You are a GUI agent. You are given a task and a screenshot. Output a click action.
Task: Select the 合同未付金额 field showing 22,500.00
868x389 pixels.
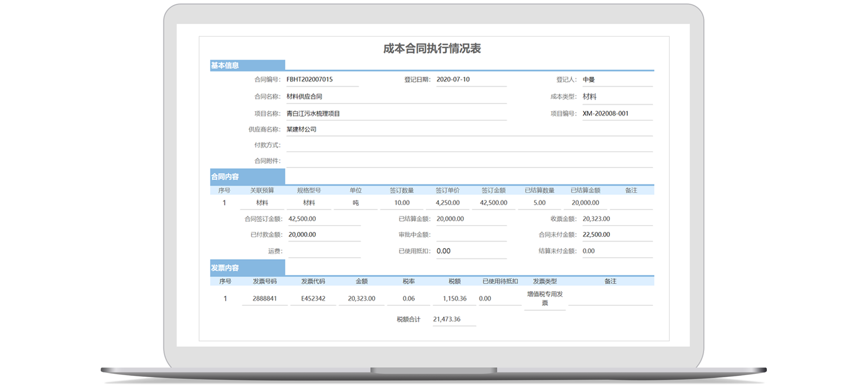pos(617,235)
